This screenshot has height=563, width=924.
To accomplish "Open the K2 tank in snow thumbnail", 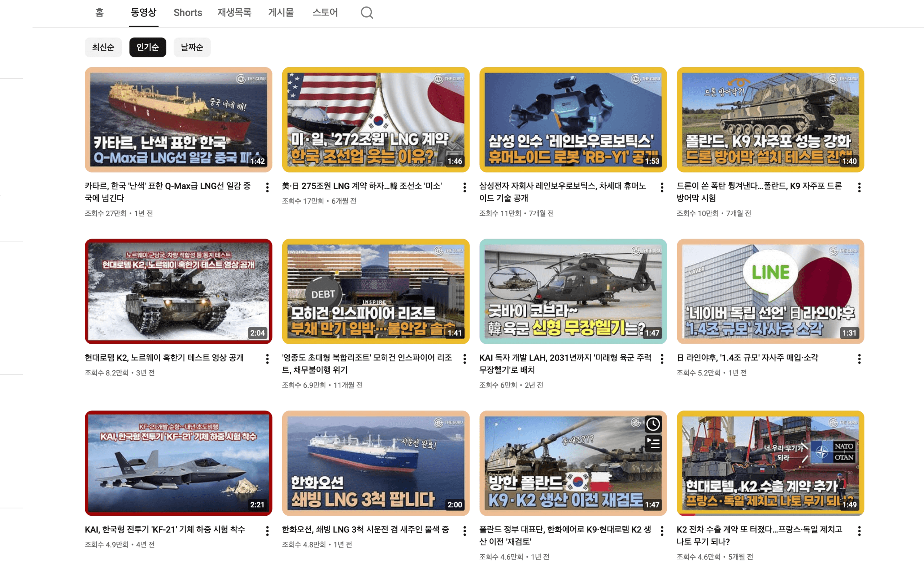I will click(x=179, y=291).
